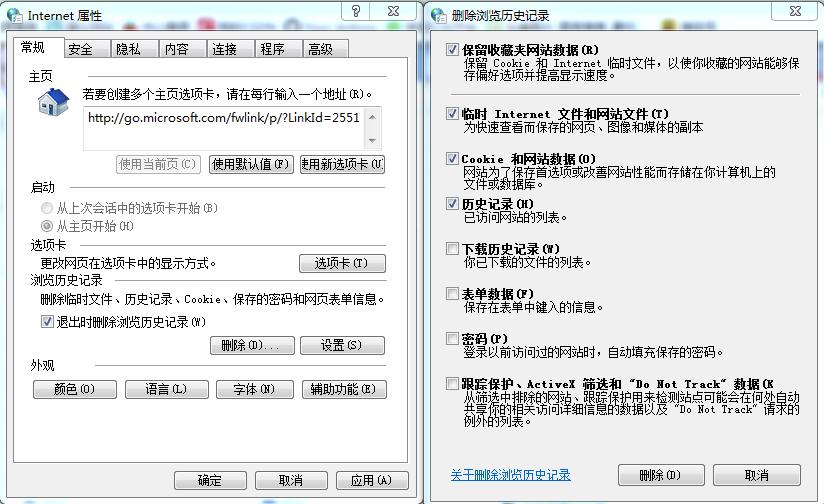Click the 已访问网站的列表 description text

(x=515, y=217)
